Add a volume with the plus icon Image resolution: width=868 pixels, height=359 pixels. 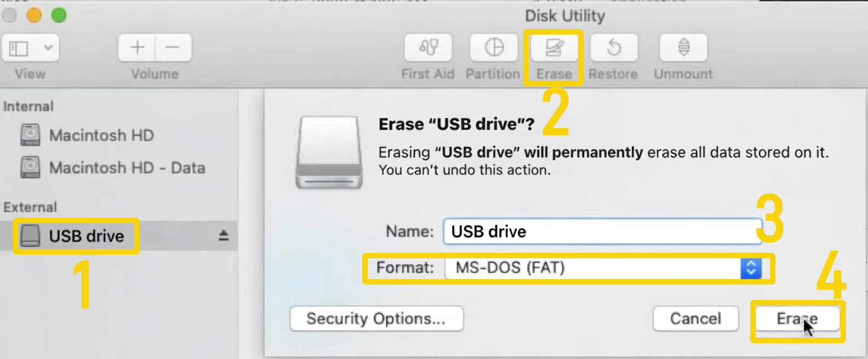136,48
